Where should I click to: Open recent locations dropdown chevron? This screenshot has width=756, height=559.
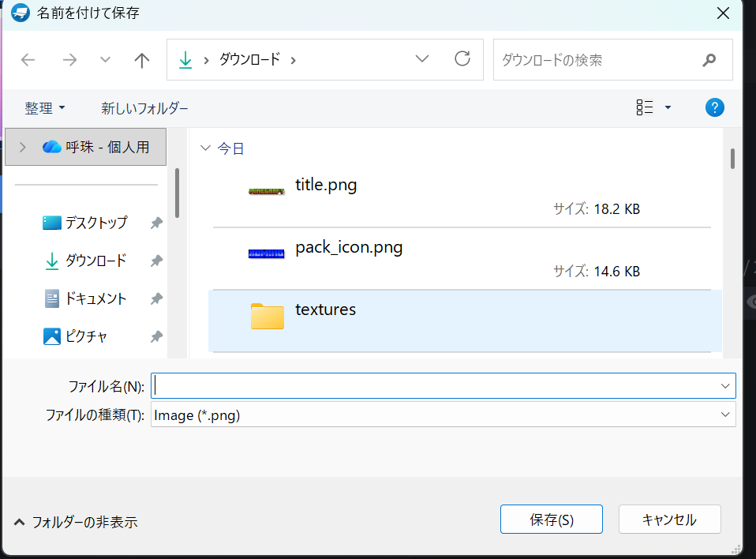106,60
